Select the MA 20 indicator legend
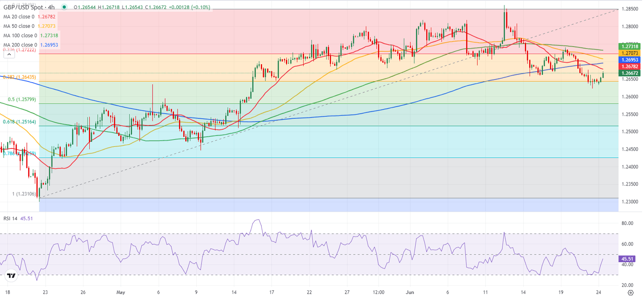 (x=19, y=16)
